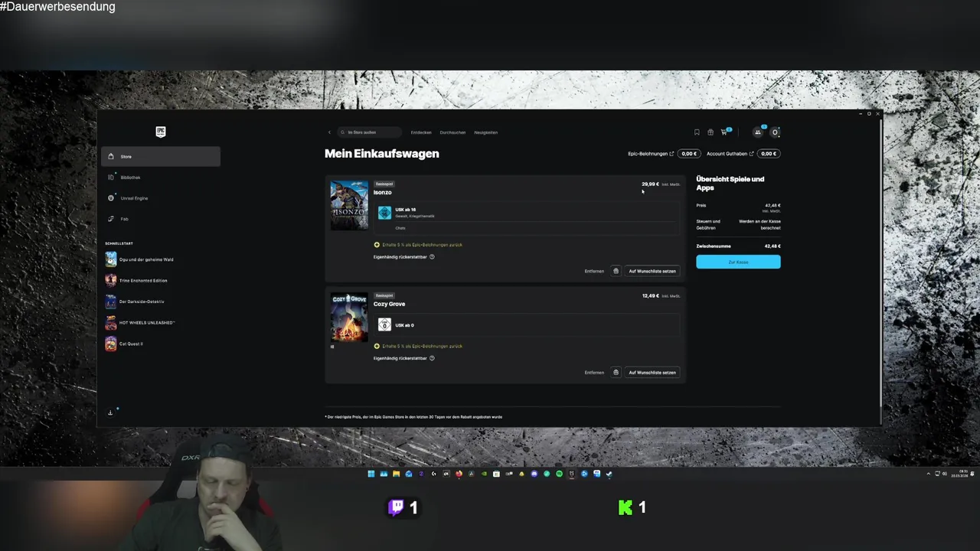980x551 pixels.
Task: Click the Isonzo price 29,99 €
Action: click(x=650, y=184)
